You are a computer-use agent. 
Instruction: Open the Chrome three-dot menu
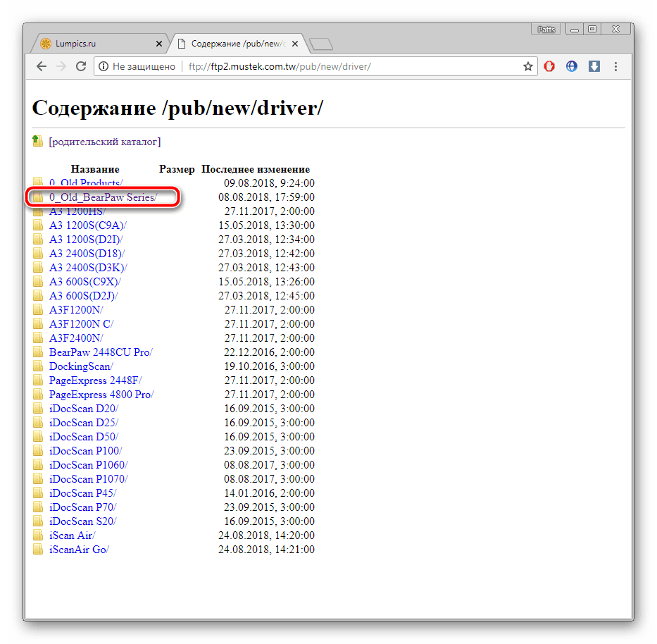pos(616,66)
